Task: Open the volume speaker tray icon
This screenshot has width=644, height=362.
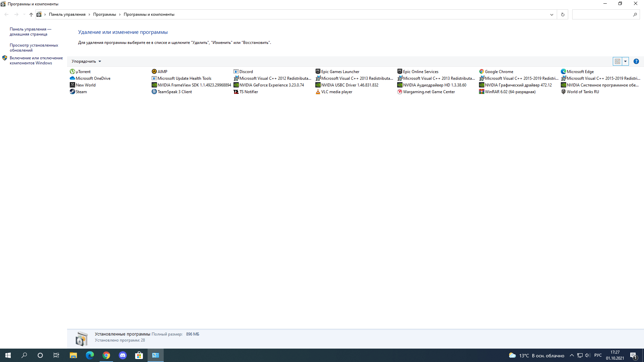Action: tap(588, 355)
